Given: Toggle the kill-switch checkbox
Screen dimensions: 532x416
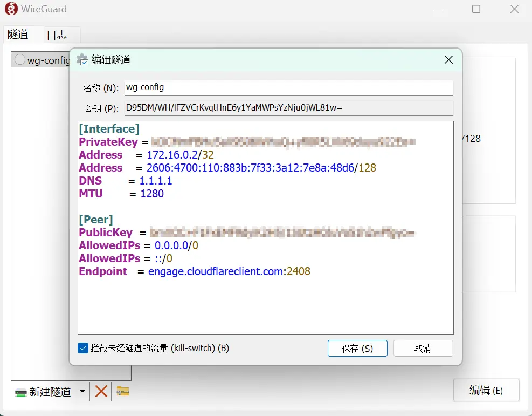Looking at the screenshot, I should point(83,348).
